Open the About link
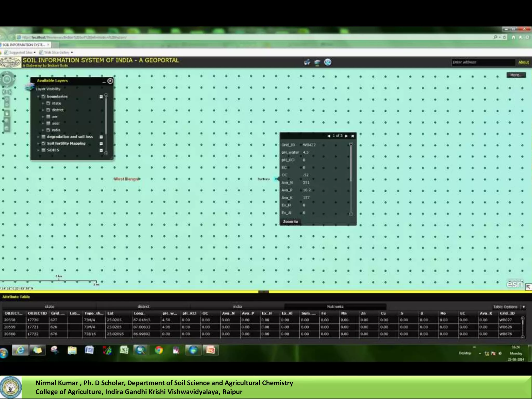The width and height of the screenshot is (532, 399). (523, 62)
